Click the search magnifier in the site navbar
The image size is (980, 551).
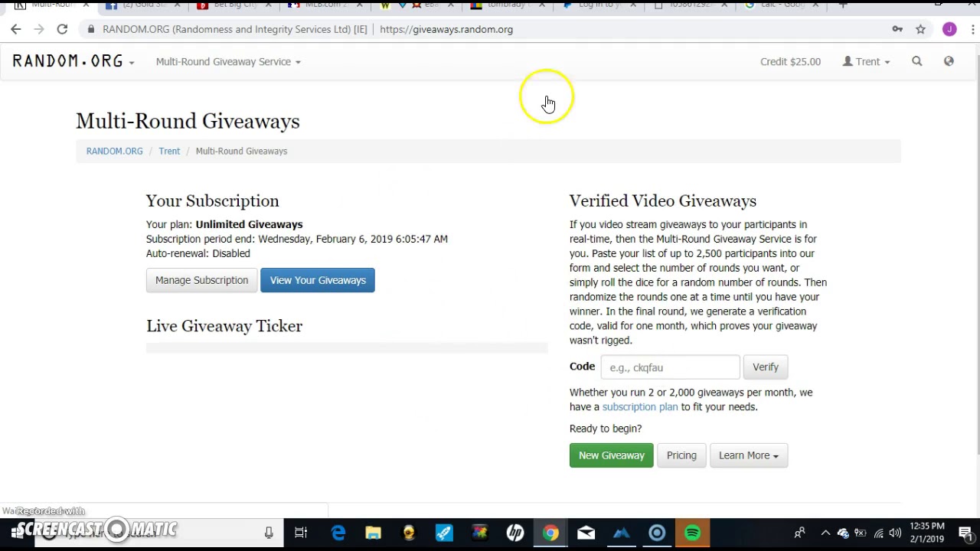916,61
